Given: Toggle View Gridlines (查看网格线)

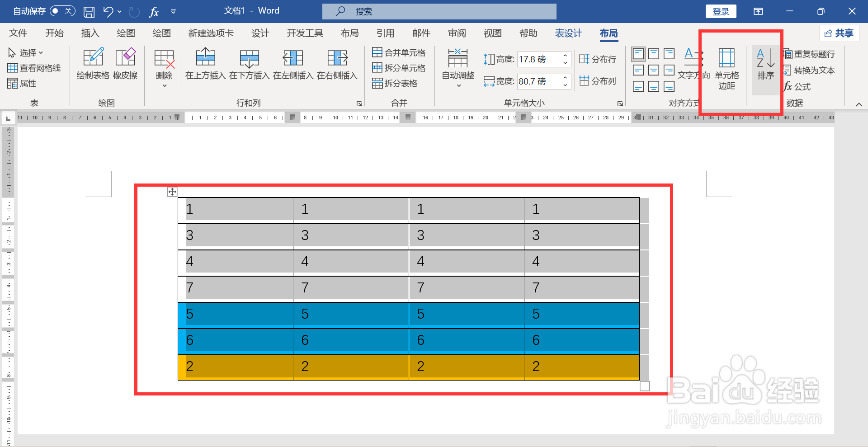Looking at the screenshot, I should (x=34, y=68).
